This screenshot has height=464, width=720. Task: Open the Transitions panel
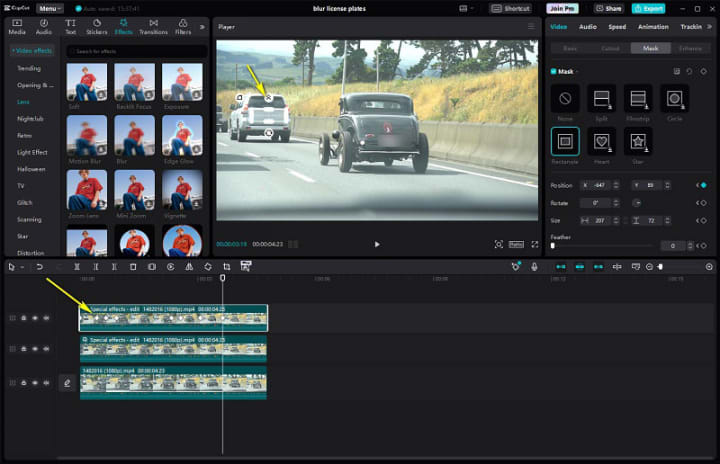click(153, 26)
